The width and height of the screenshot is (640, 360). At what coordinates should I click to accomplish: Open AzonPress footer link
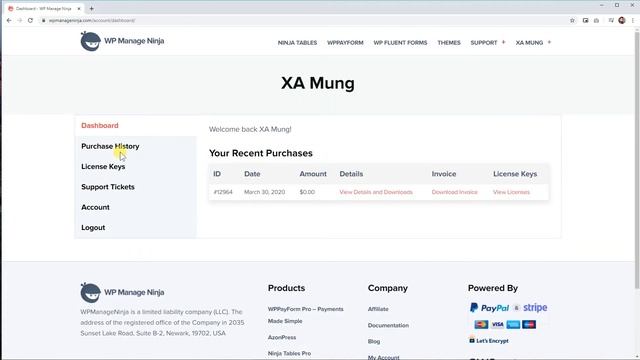coord(282,338)
